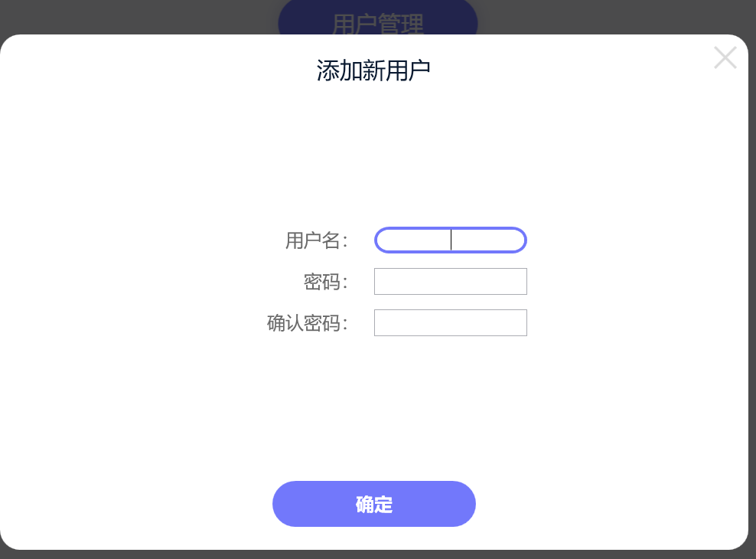Confirm by clicking the 确定 button
The image size is (756, 559).
(374, 504)
